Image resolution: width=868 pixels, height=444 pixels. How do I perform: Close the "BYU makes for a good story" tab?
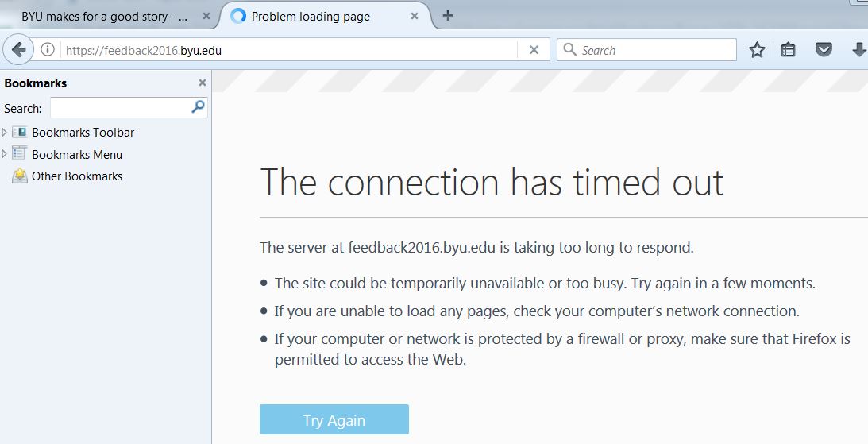point(207,16)
